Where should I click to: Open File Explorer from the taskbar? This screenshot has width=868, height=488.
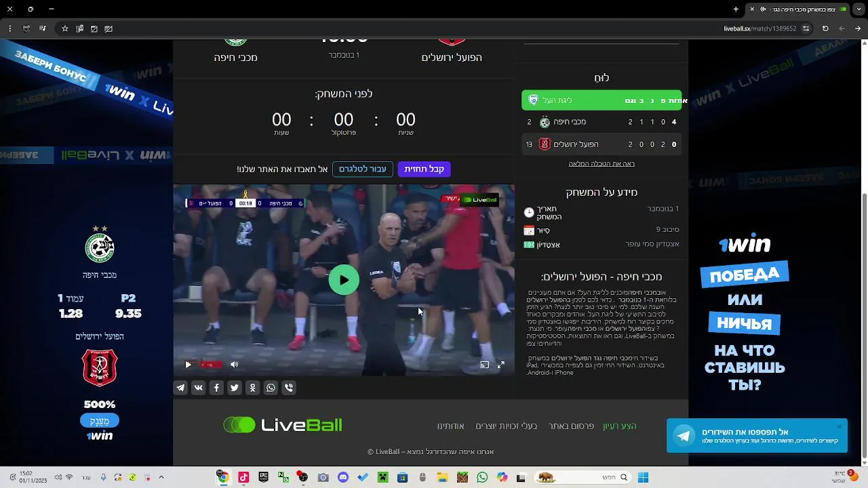tap(442, 477)
